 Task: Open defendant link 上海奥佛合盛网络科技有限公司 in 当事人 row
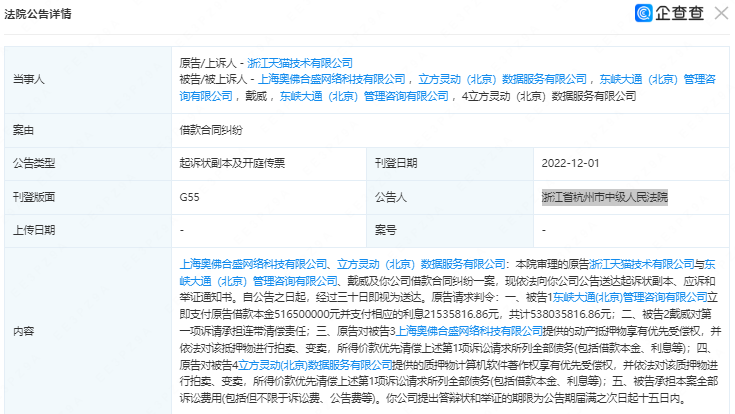[332, 79]
